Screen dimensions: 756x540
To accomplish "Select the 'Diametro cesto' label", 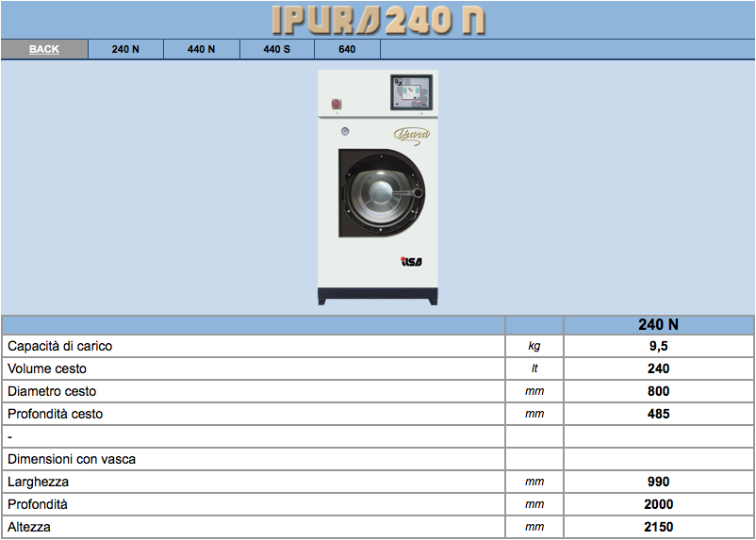I will [x=52, y=391].
